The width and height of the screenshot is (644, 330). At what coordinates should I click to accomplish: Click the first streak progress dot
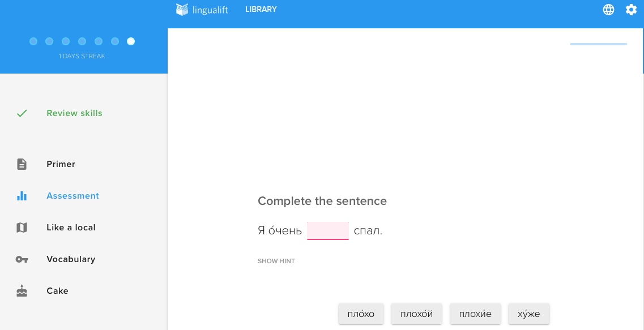[33, 41]
